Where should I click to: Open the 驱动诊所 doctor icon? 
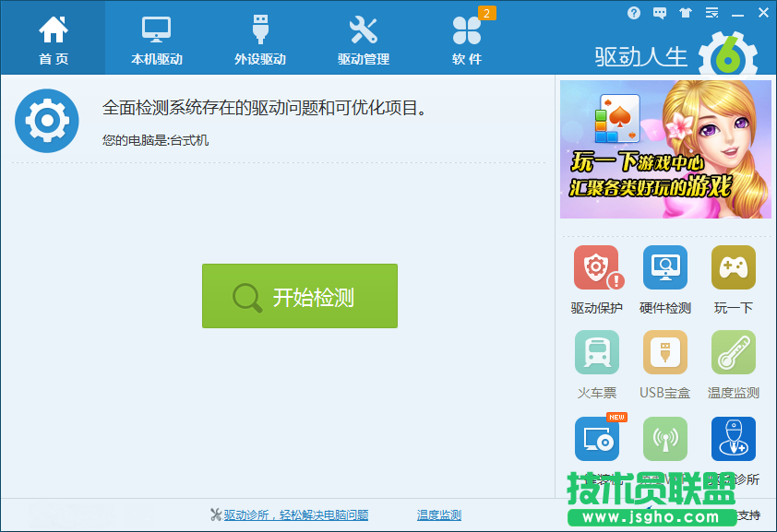734,439
